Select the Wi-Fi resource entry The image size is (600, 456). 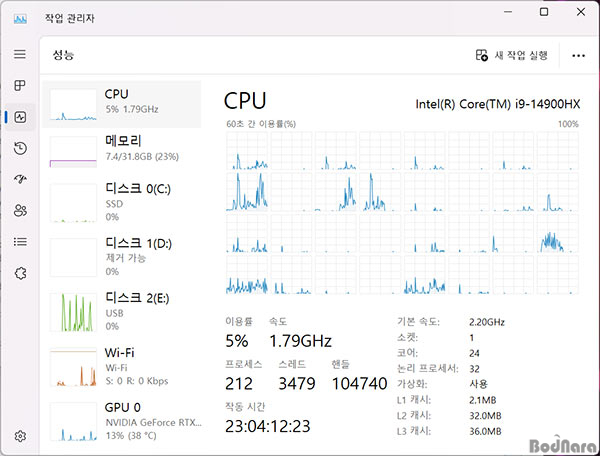click(x=120, y=366)
